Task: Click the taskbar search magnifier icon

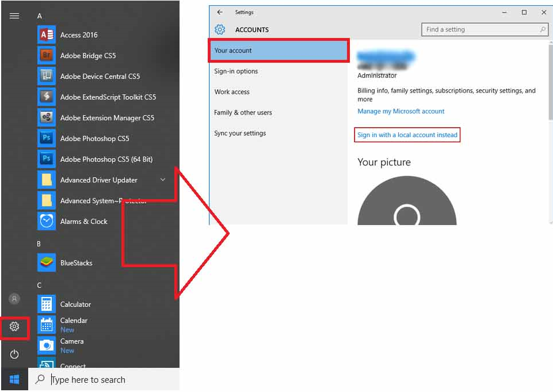Action: [40, 379]
